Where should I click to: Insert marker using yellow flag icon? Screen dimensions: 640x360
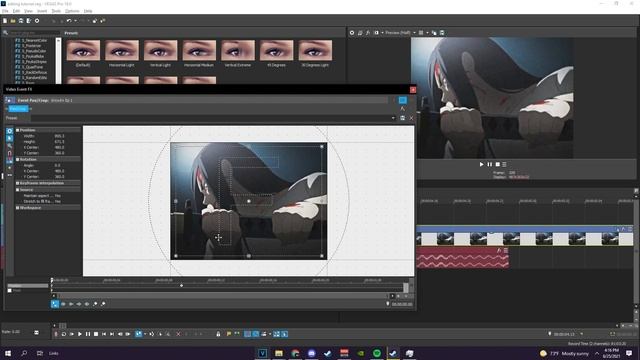(229, 334)
